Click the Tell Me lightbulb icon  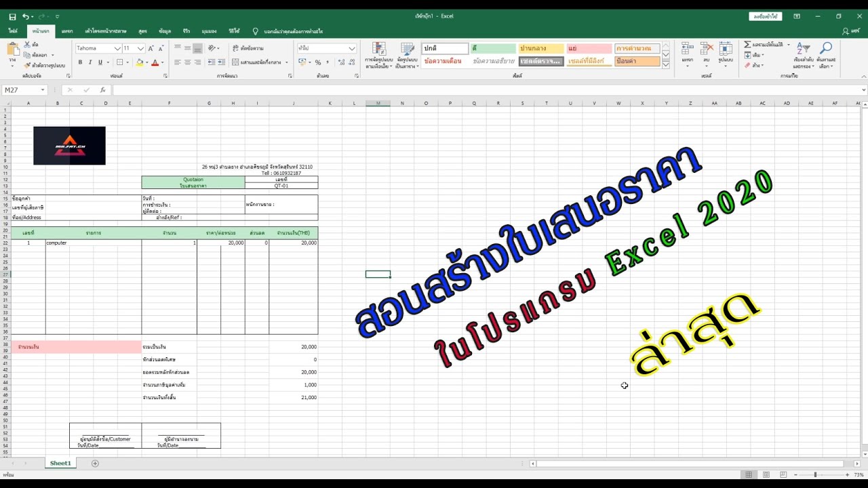256,31
